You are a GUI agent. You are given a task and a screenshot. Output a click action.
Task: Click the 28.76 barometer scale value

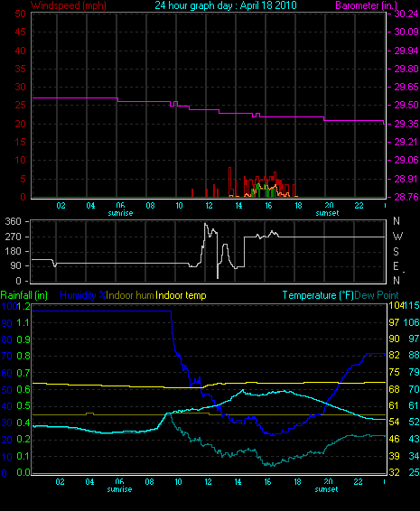click(406, 197)
